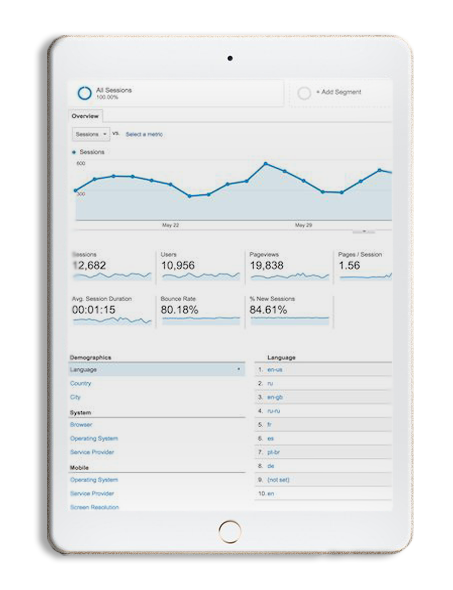453x590 pixels.
Task: Click the All Sessions segment circle icon
Action: click(84, 93)
